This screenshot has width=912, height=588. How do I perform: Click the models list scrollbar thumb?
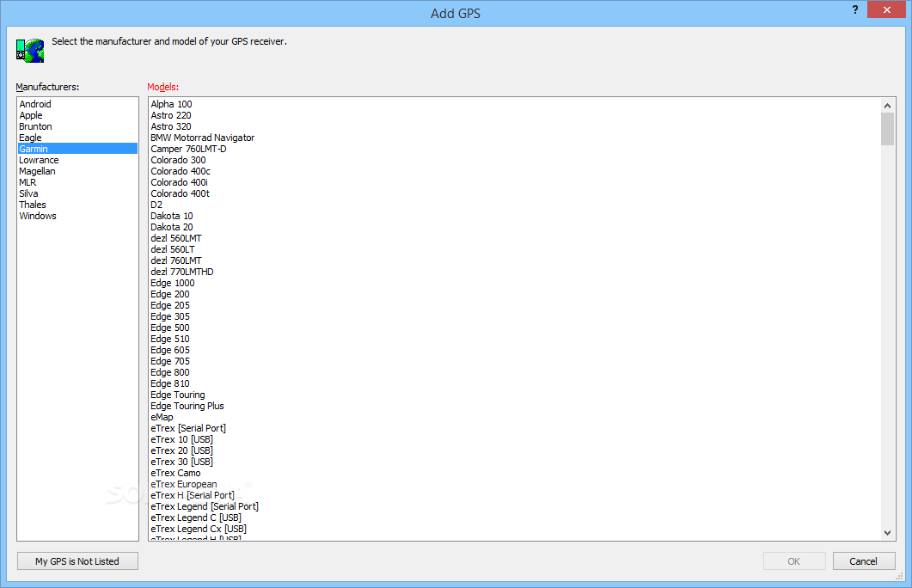(x=887, y=129)
